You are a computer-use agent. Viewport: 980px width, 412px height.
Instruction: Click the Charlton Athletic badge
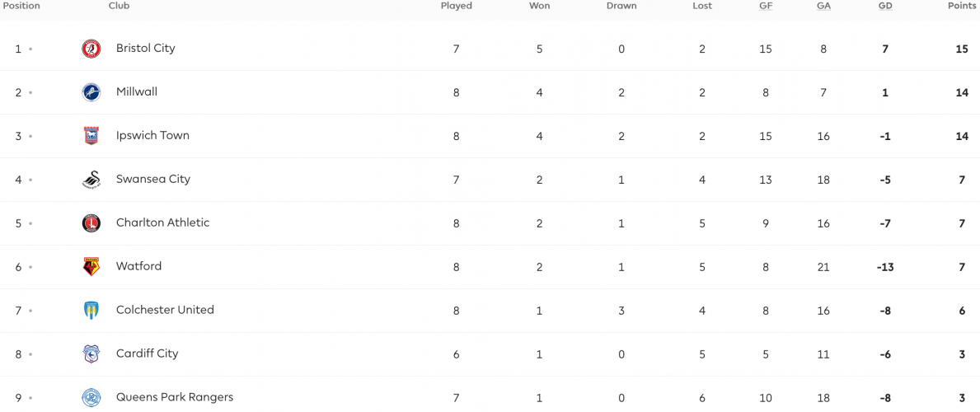(91, 223)
